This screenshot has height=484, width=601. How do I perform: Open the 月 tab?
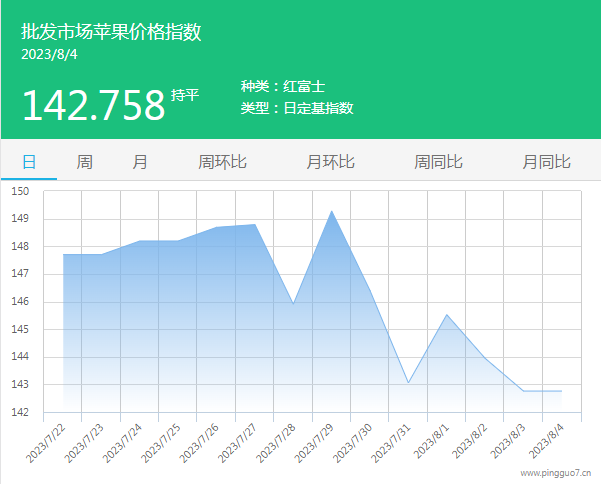(x=140, y=162)
